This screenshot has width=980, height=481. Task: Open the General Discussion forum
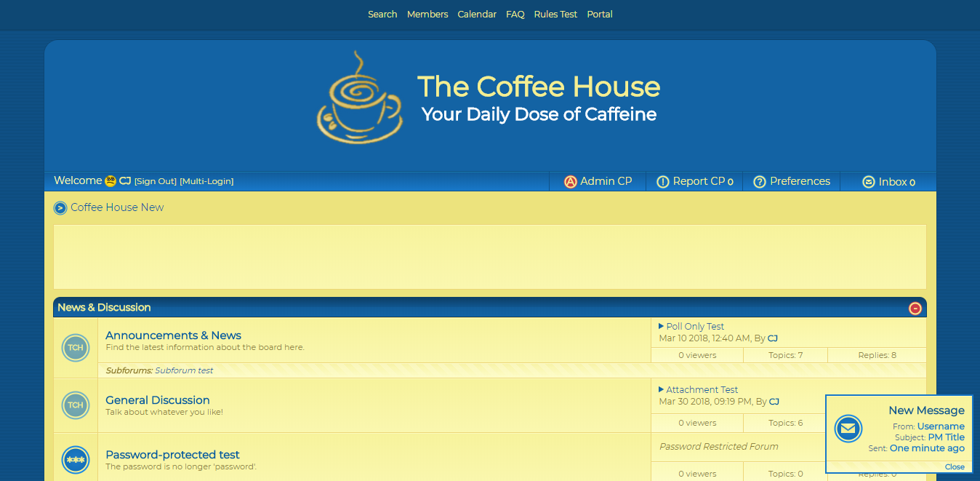pos(158,400)
